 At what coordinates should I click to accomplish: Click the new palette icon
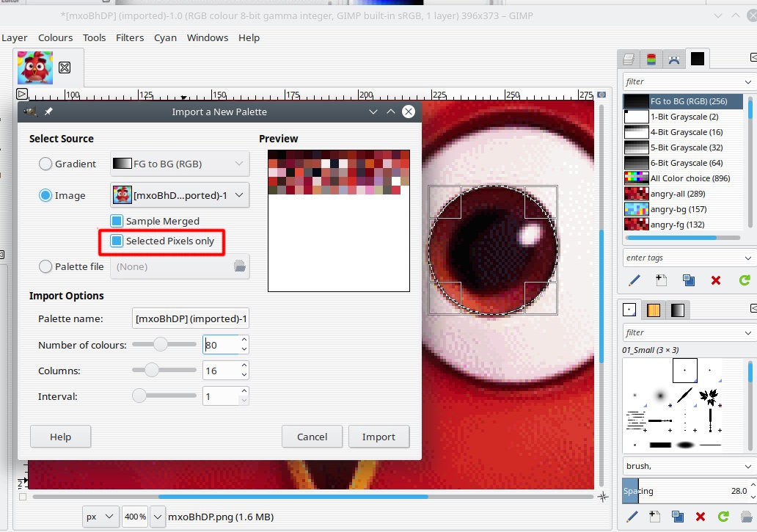point(661,280)
